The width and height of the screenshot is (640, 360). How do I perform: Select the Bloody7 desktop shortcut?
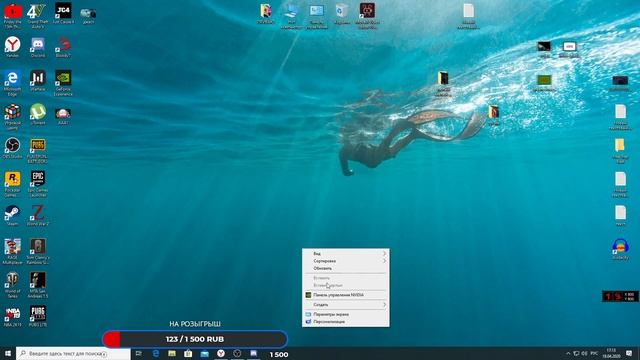[63, 47]
